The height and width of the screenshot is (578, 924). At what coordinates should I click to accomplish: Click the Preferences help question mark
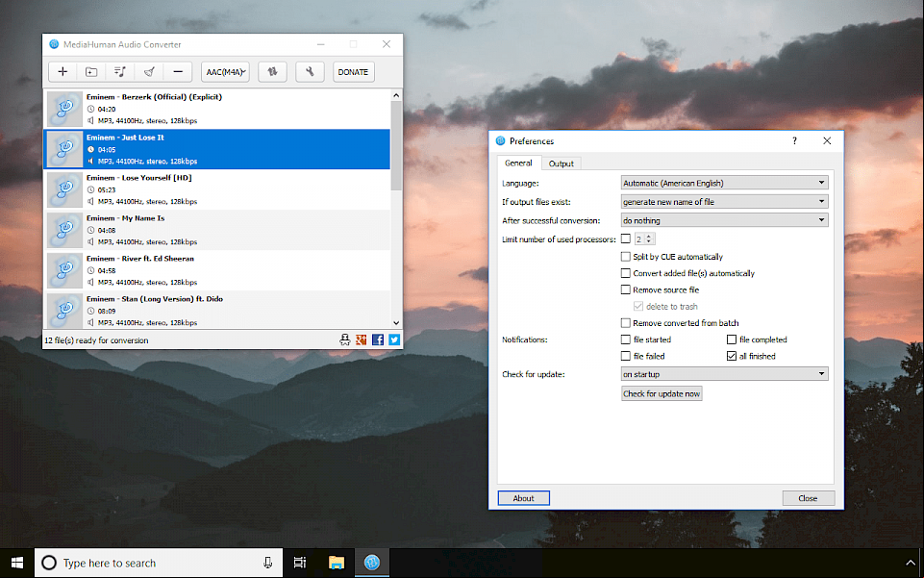pyautogui.click(x=794, y=140)
